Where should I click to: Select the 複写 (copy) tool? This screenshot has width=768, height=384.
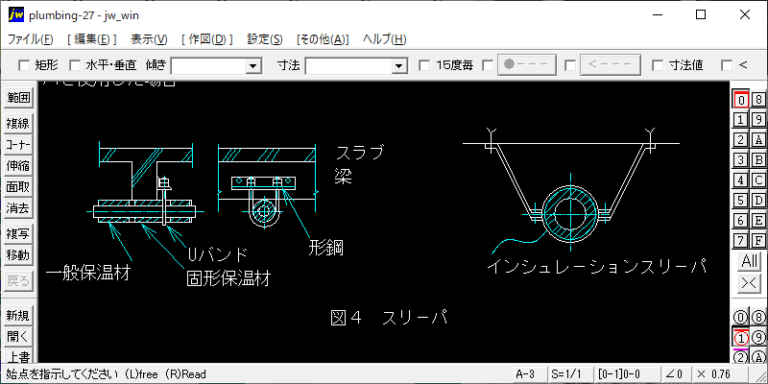18,234
